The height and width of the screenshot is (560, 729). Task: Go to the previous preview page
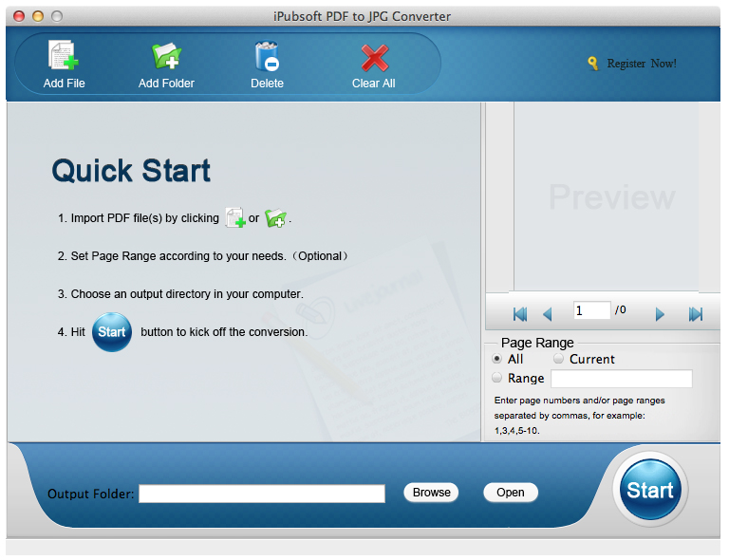click(x=548, y=314)
